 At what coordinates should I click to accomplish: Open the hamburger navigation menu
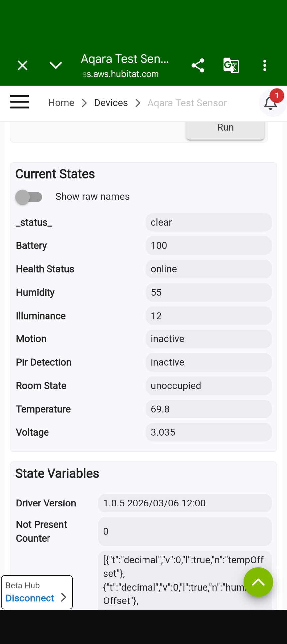[x=20, y=102]
